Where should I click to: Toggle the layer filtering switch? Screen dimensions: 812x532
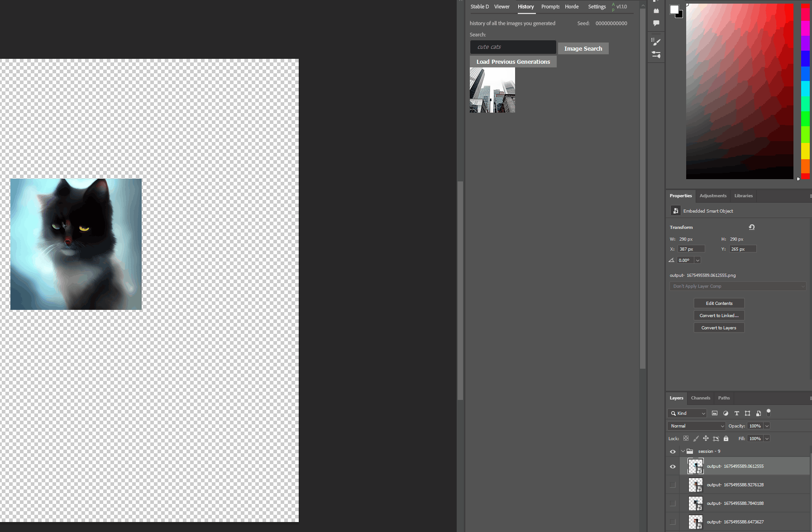pos(769,412)
